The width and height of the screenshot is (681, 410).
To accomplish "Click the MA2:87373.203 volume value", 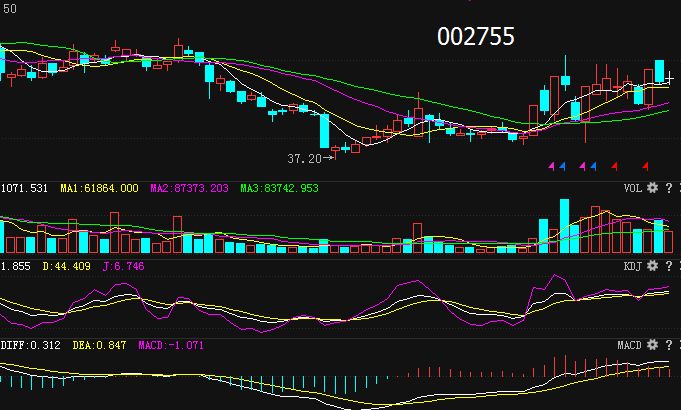I will [189, 188].
